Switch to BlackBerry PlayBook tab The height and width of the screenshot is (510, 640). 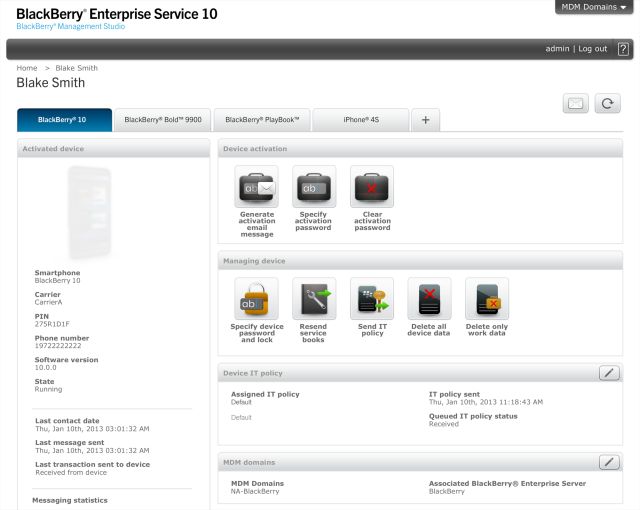[262, 120]
